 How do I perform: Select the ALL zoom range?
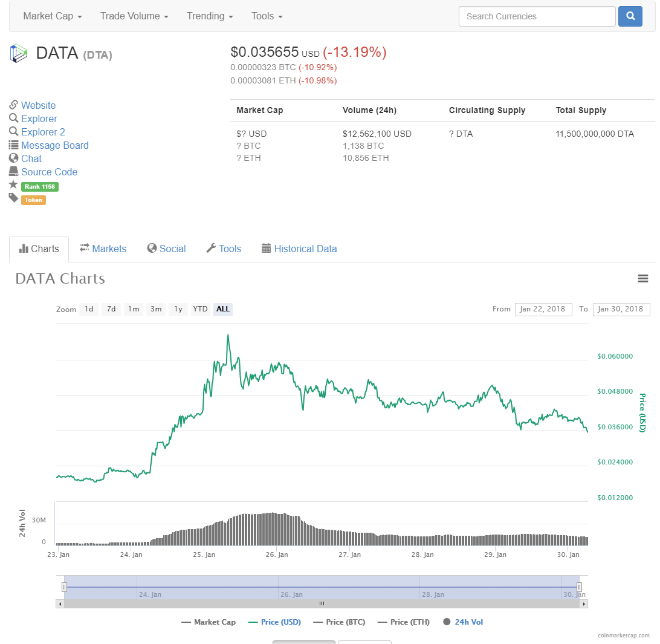222,309
